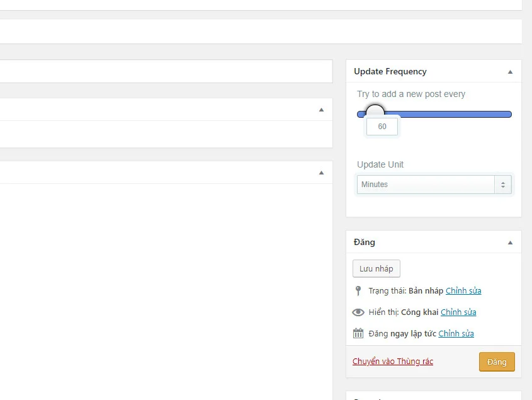Viewport: 532px width, 400px height.
Task: Click Chỉnh sửa next to Bản nháp status
Action: point(463,290)
